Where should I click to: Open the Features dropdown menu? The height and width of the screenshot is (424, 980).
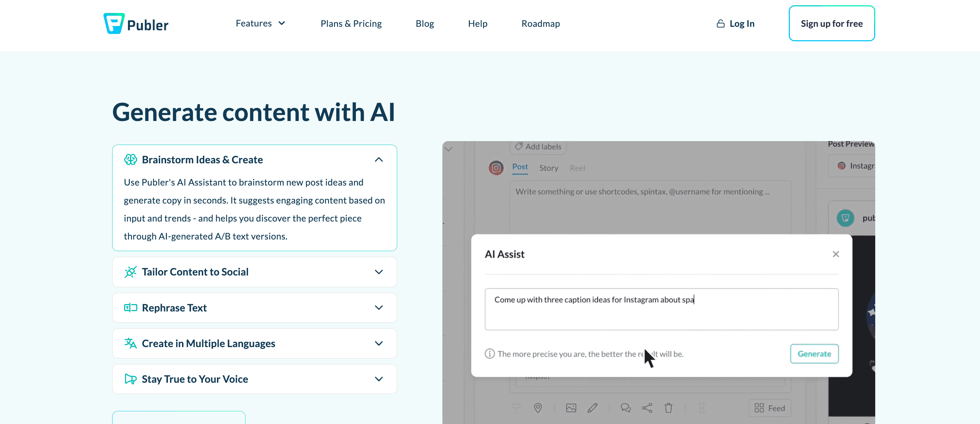click(x=260, y=23)
